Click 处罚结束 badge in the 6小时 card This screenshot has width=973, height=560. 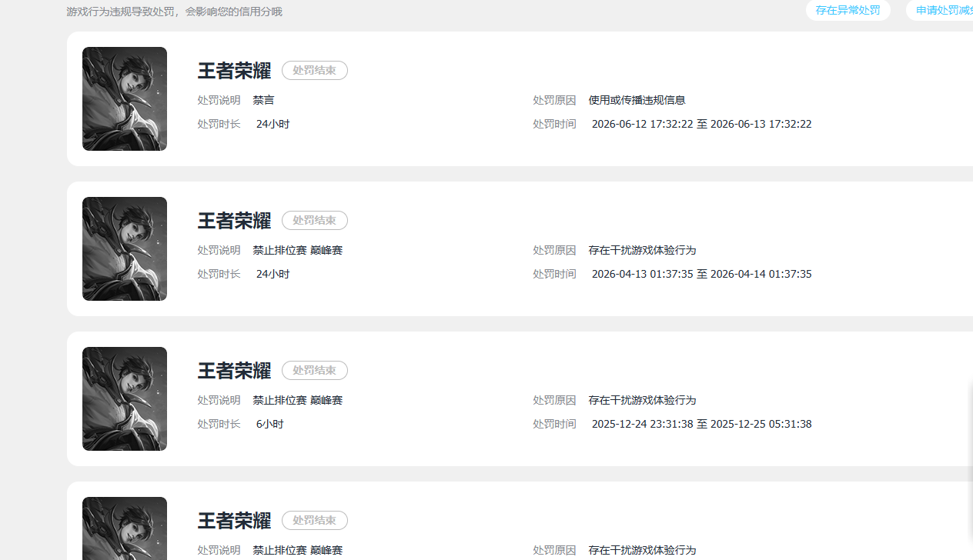tap(314, 370)
